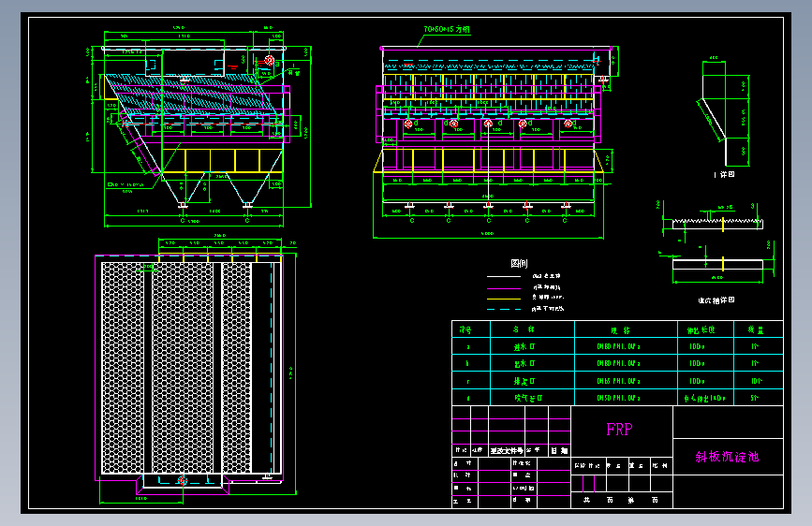Click red pipe flange symbol in side view
The image size is (812, 526).
click(269, 61)
